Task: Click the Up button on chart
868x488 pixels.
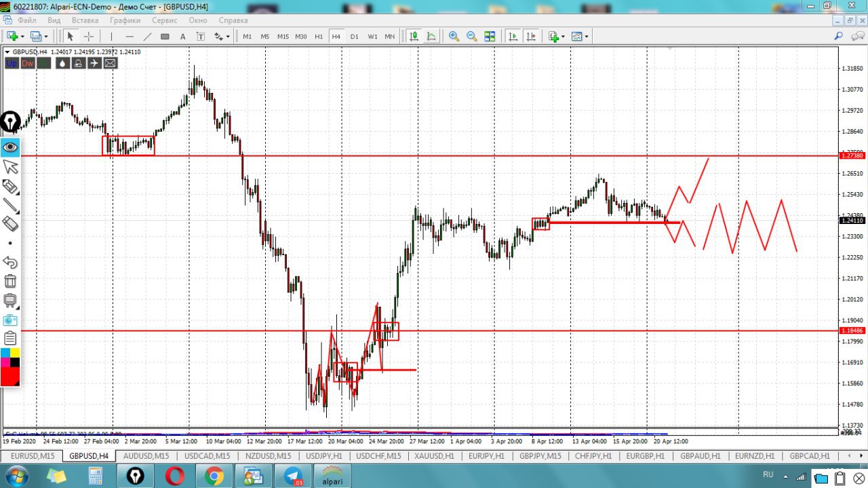Action: tap(12, 63)
